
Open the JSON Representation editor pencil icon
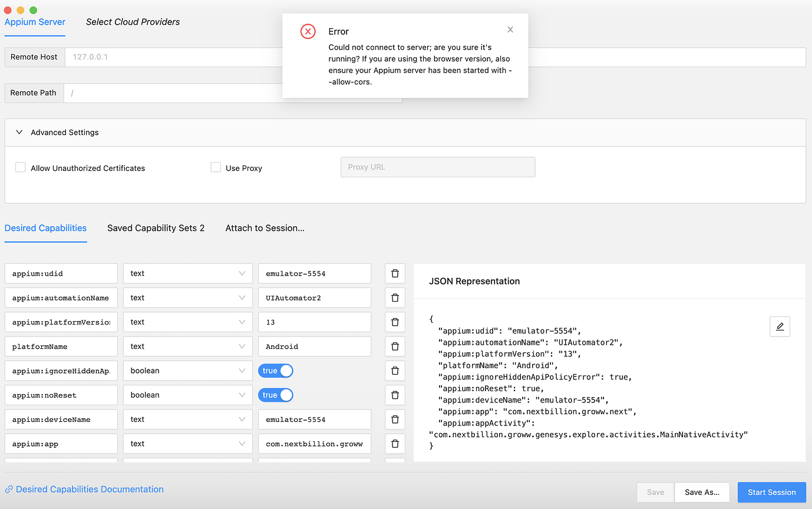(x=780, y=326)
